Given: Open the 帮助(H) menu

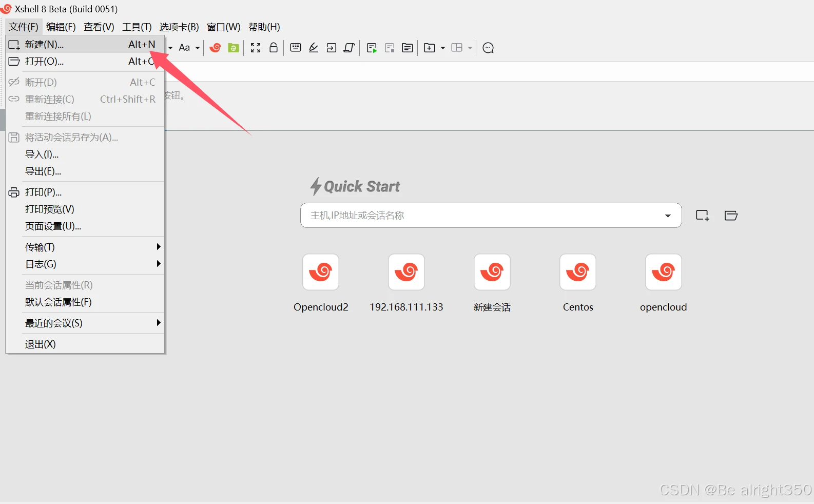Looking at the screenshot, I should tap(264, 27).
